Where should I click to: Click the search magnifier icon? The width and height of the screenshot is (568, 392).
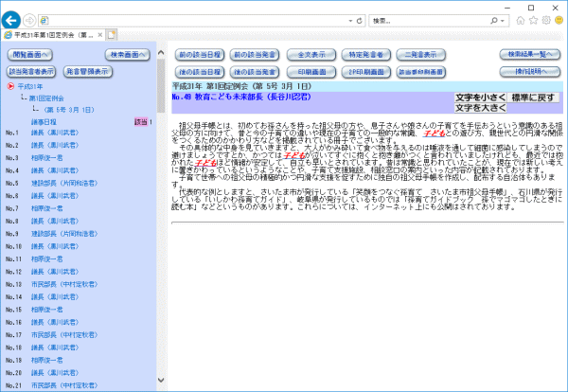pyautogui.click(x=494, y=21)
